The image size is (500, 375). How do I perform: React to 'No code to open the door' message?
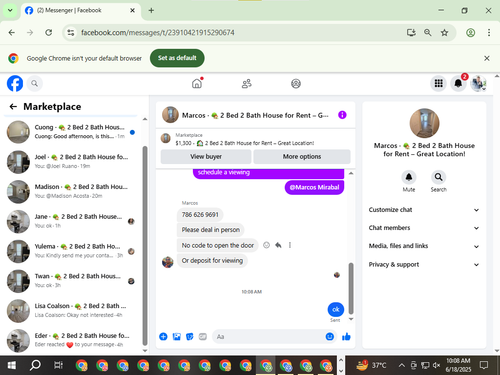(x=266, y=245)
